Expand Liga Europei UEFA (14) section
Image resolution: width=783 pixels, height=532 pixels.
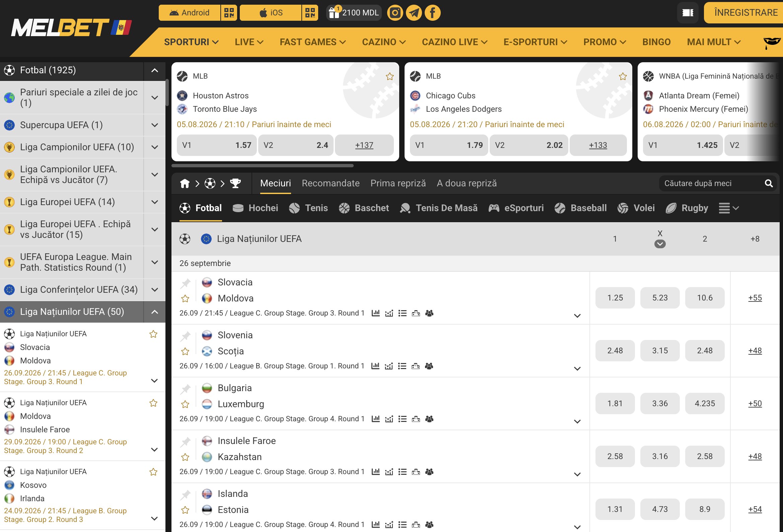(155, 202)
